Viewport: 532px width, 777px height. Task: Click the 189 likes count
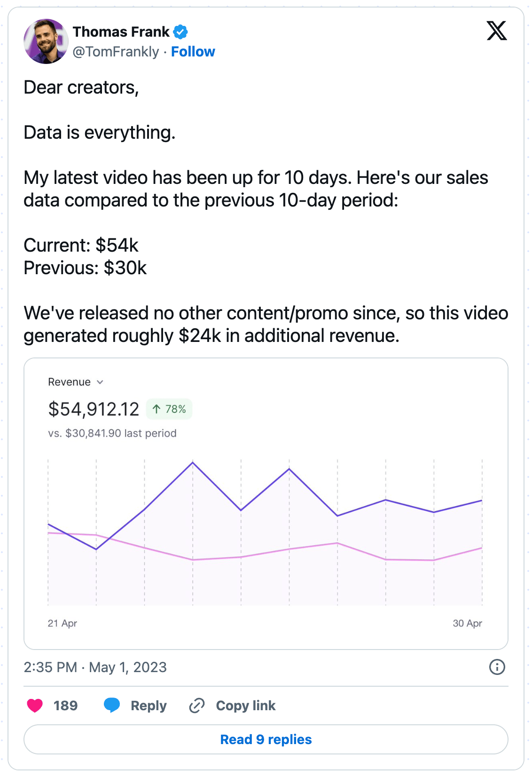click(x=65, y=706)
